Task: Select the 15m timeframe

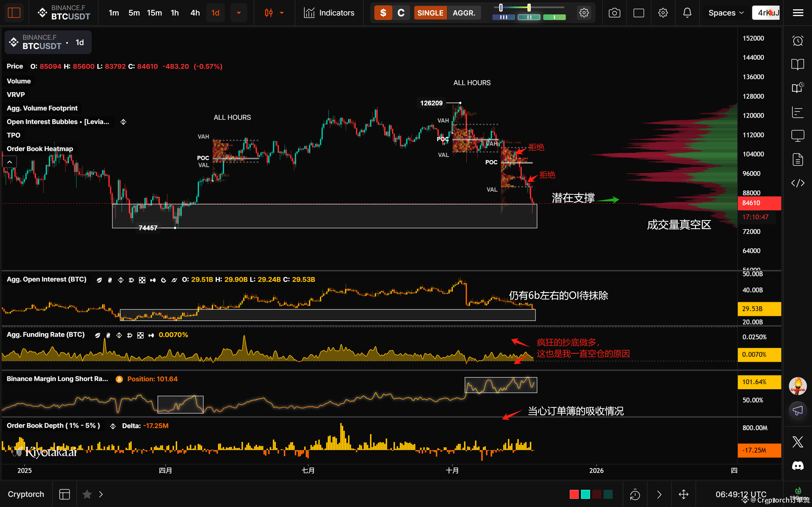Action: pyautogui.click(x=154, y=13)
